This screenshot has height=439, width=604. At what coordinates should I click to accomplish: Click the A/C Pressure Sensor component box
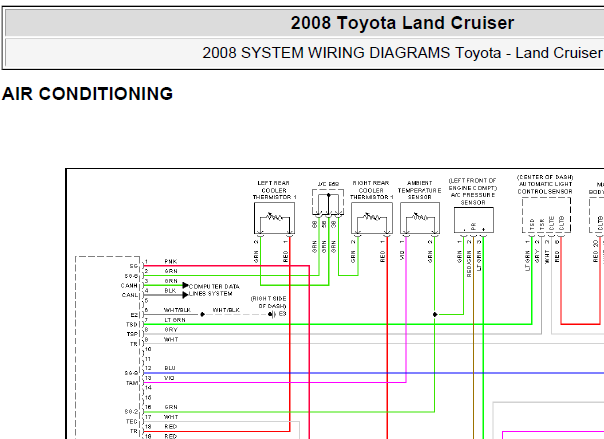coord(474,220)
